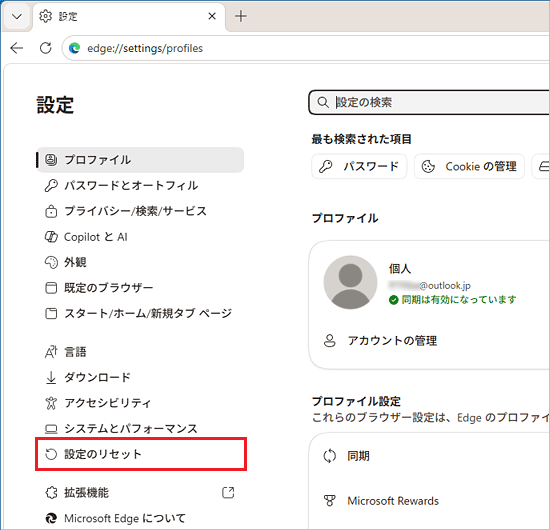Viewport: 550px width, 530px height.
Task: Open 設定のリセット page
Action: (x=140, y=454)
